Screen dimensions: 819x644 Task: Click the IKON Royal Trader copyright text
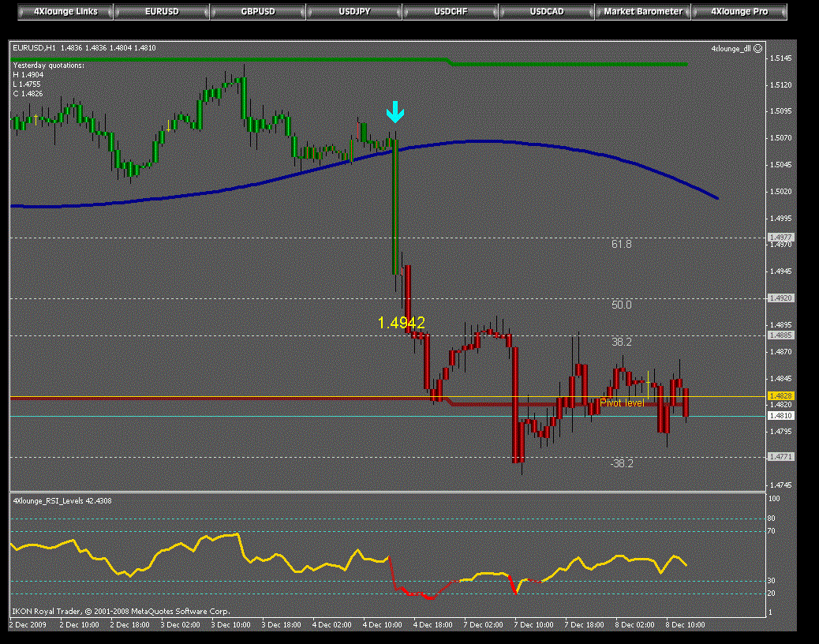[122, 611]
